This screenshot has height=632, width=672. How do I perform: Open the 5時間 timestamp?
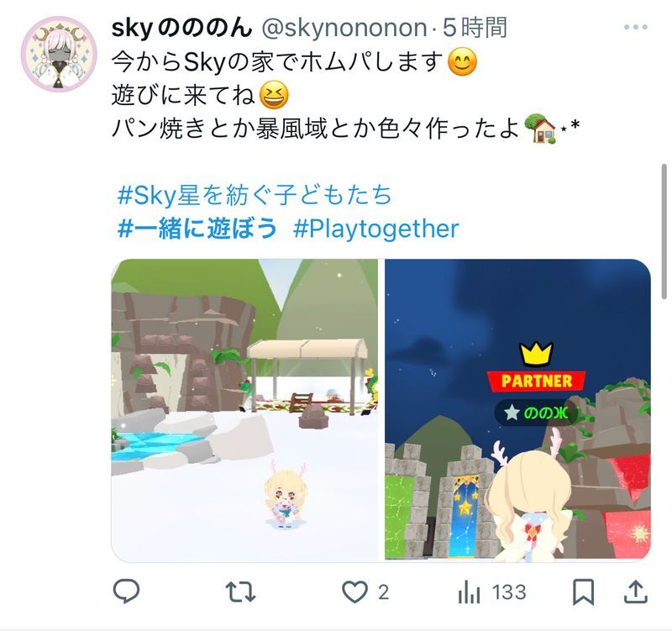475,28
